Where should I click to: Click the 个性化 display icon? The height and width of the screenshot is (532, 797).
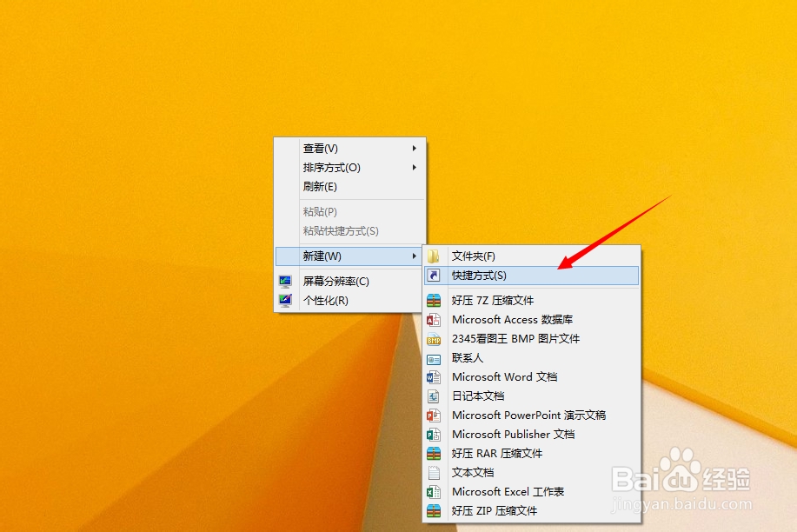[x=284, y=301]
